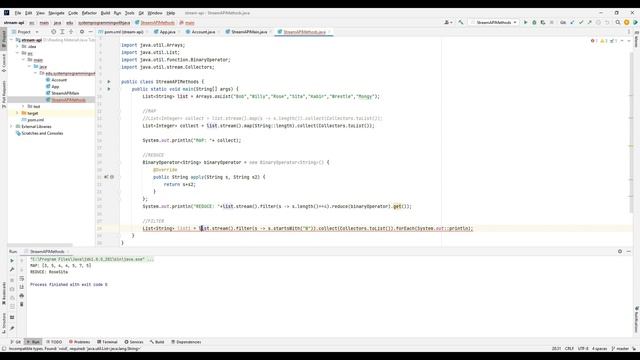
Task: Hide the Run tool window
Action: point(629,251)
